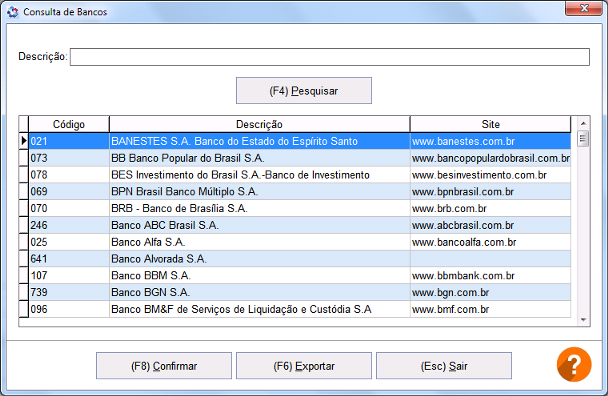Select Banco Alfa S.A. row
608x396 pixels.
pos(259,242)
